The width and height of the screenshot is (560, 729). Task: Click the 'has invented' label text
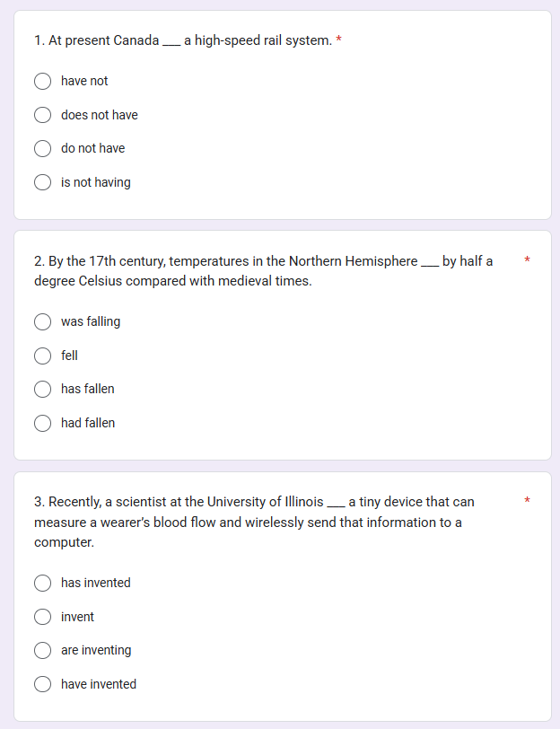pos(95,583)
